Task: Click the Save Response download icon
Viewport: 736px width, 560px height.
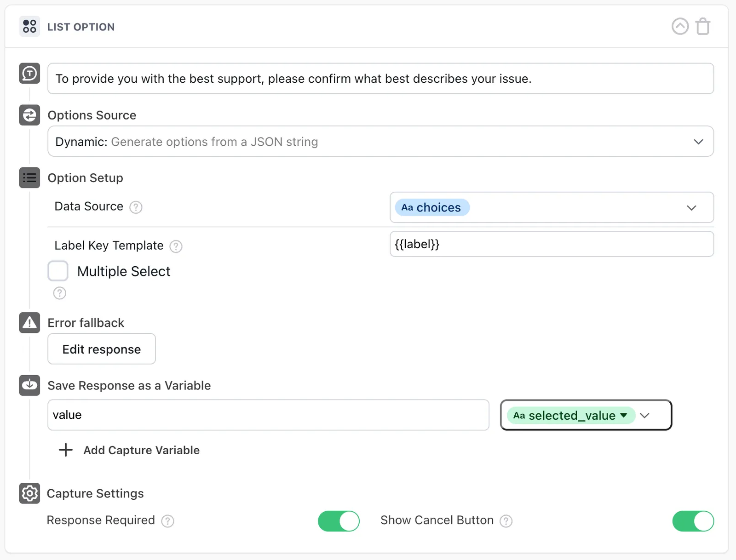Action: pyautogui.click(x=29, y=385)
